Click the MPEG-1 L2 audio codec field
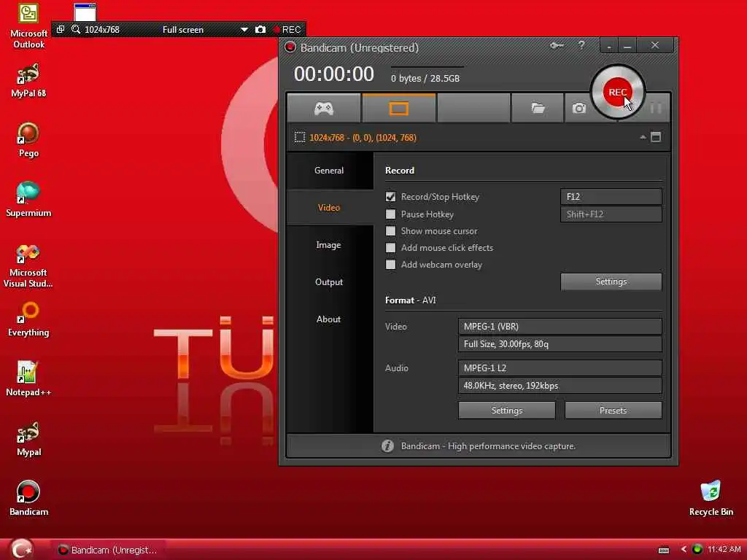The width and height of the screenshot is (747, 560). click(560, 368)
